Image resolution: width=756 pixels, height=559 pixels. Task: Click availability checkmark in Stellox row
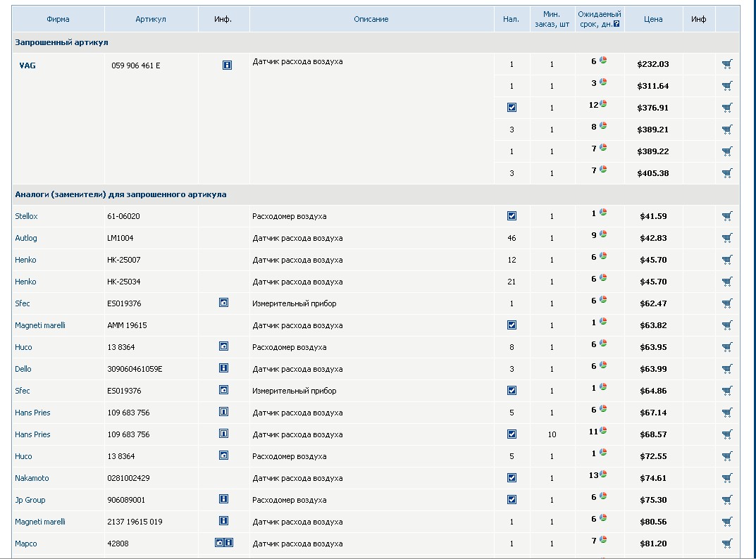[512, 216]
